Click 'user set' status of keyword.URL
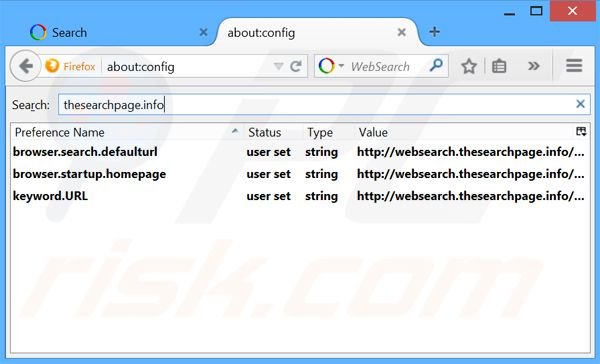Screen dimensions: 600x364 coord(268,196)
